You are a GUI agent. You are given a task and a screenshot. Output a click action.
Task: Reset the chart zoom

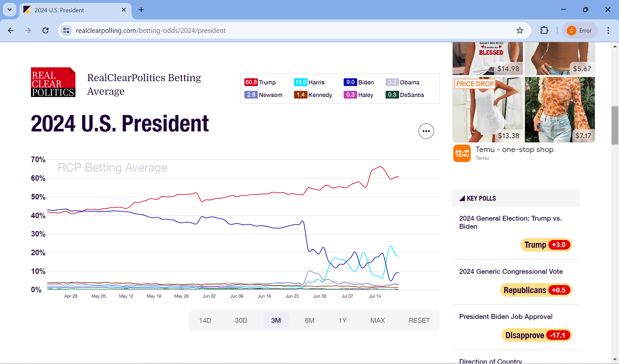[419, 321]
